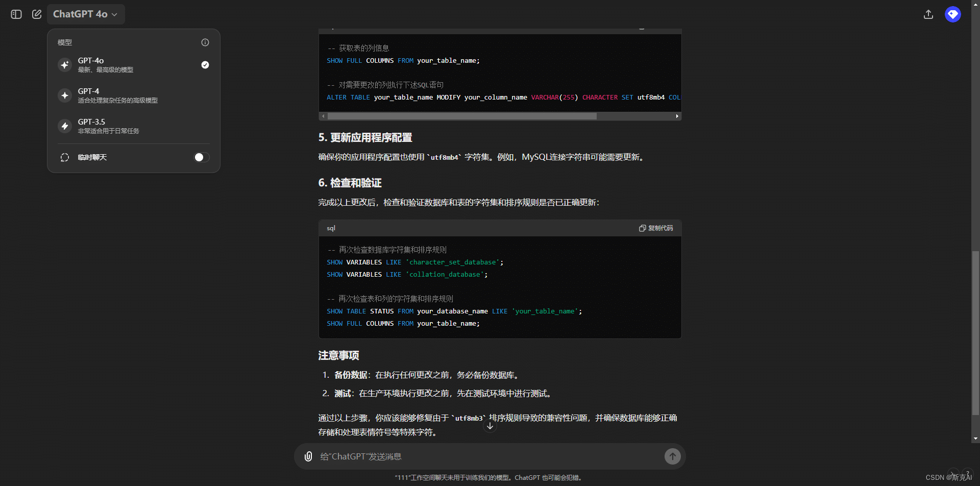This screenshot has height=486, width=980.
Task: Click the share upload icon
Action: click(928, 14)
